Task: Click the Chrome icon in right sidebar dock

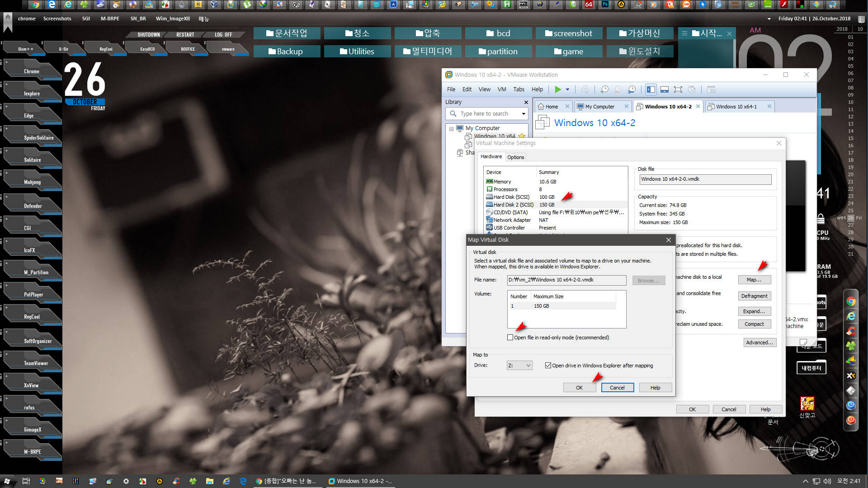Action: (x=851, y=301)
